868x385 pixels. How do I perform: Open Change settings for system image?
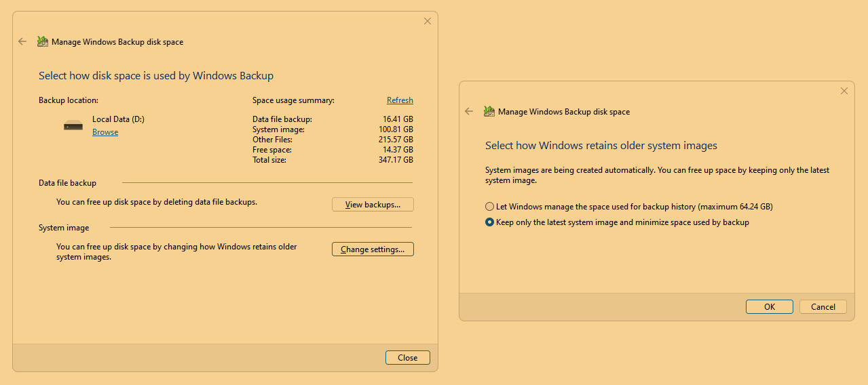click(x=373, y=249)
